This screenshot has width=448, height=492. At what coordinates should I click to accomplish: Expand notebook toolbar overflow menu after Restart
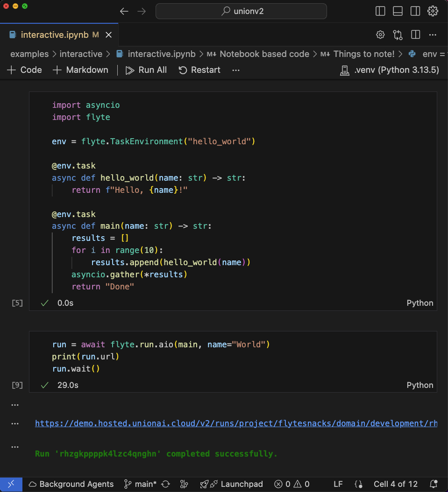(235, 70)
